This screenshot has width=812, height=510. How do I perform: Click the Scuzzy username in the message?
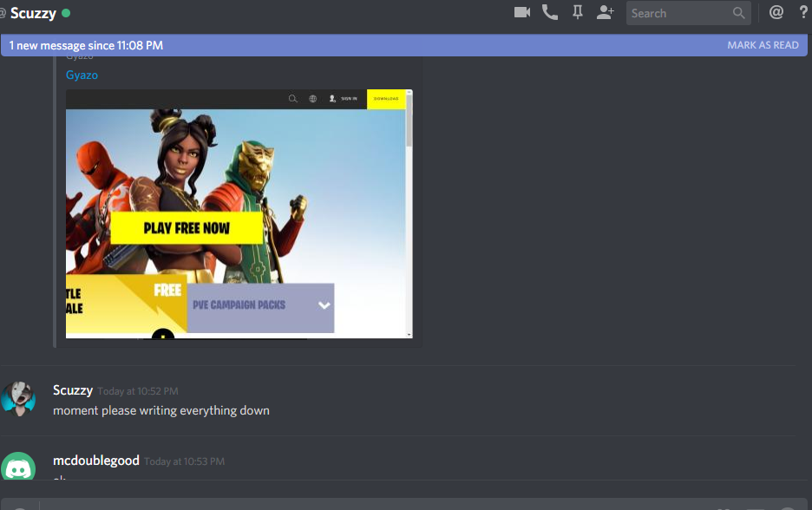pos(73,390)
